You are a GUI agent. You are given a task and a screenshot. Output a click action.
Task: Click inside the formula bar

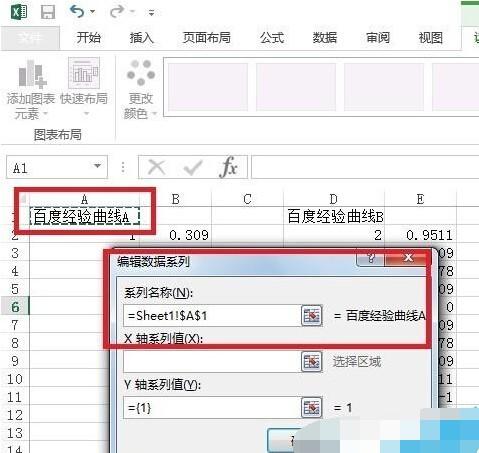(365, 167)
